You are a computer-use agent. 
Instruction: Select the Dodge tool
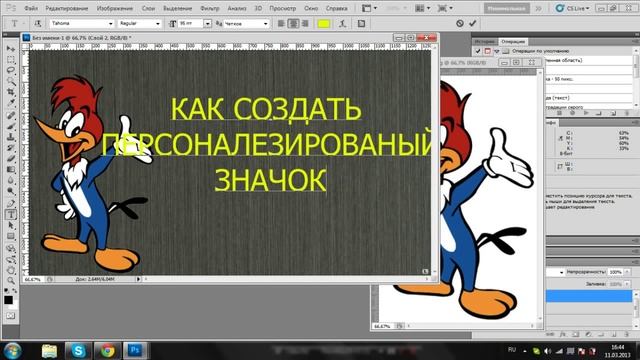(x=11, y=192)
